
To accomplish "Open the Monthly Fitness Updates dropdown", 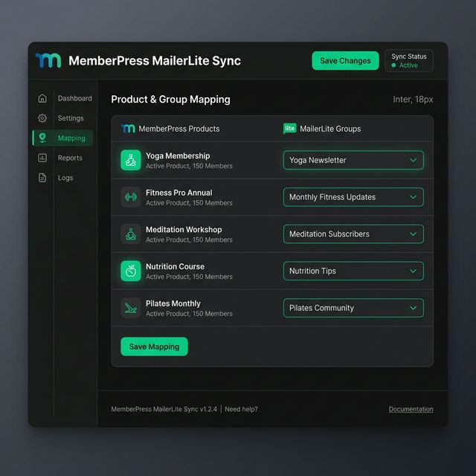I will pos(353,197).
